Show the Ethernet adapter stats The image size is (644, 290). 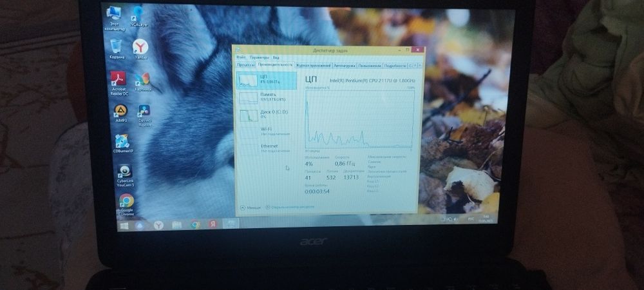click(x=266, y=149)
